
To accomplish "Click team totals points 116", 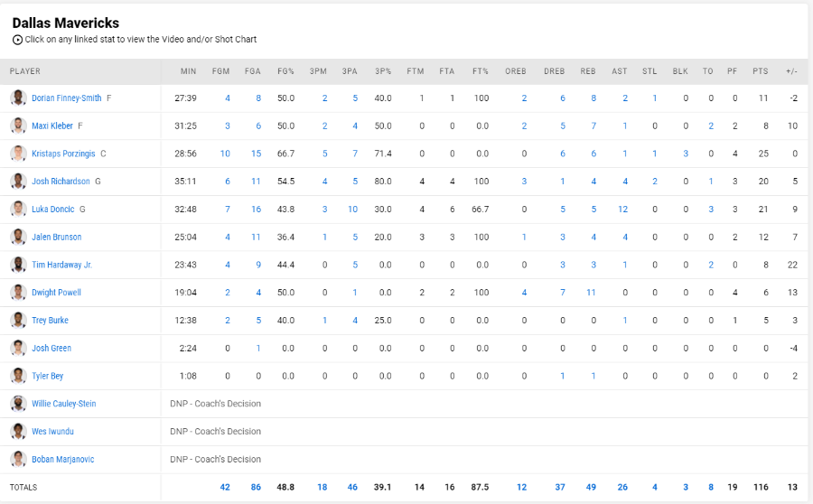I will click(761, 487).
